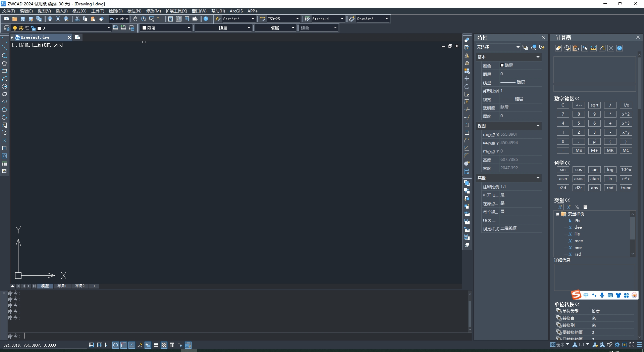Select the Line draw tool
The image size is (644, 352).
point(4,40)
